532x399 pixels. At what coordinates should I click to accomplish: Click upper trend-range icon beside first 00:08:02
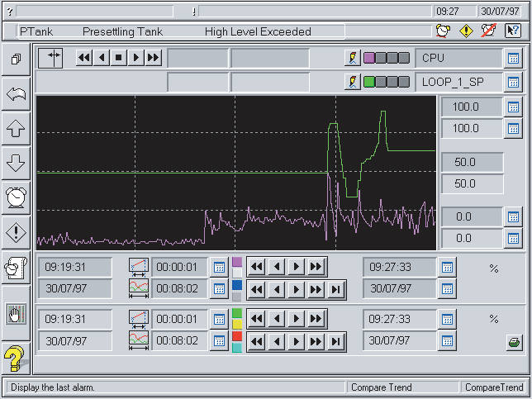click(139, 289)
